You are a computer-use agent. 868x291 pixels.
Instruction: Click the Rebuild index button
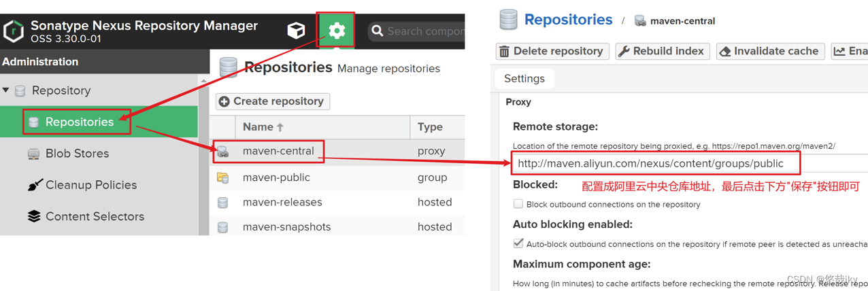click(x=663, y=51)
